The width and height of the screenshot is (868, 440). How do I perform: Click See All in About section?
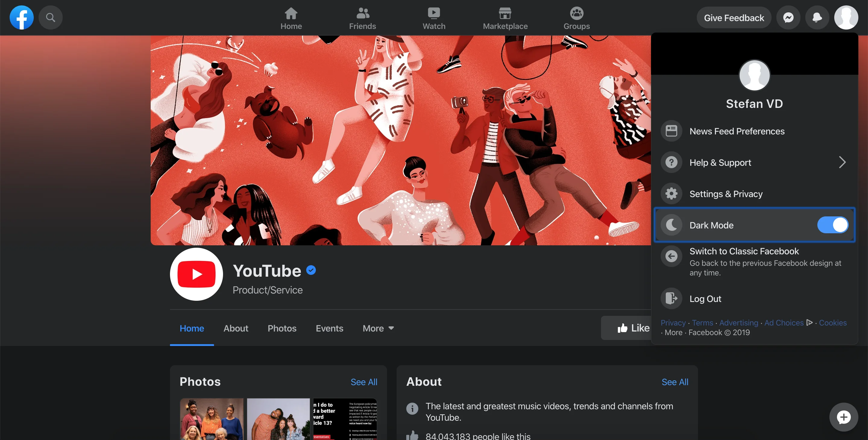[x=675, y=382]
